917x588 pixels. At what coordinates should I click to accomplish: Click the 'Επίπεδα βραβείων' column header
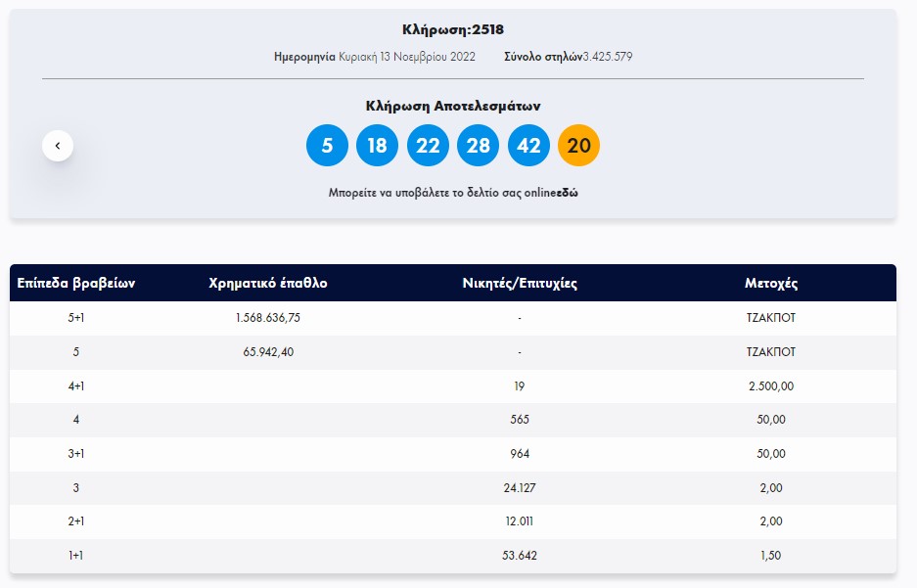[x=75, y=284]
